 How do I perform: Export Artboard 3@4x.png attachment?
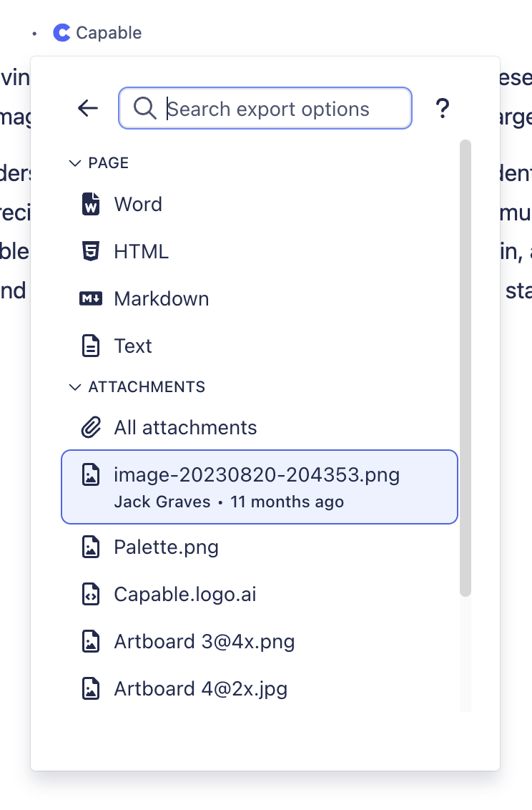tap(205, 641)
